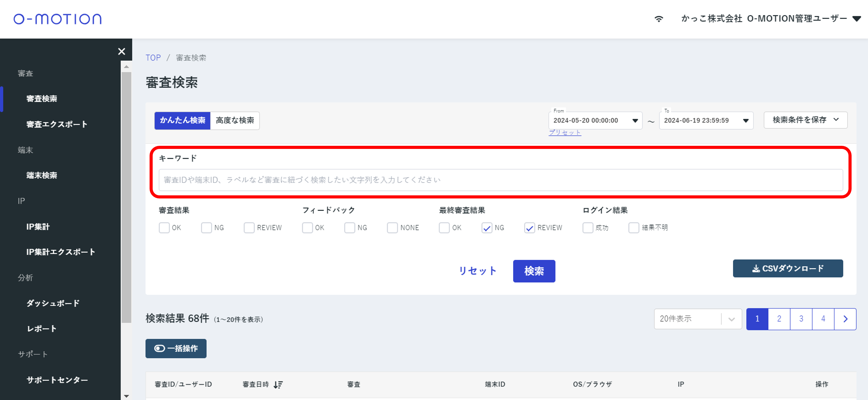
Task: Click the O-MOTION logo
Action: click(x=57, y=19)
